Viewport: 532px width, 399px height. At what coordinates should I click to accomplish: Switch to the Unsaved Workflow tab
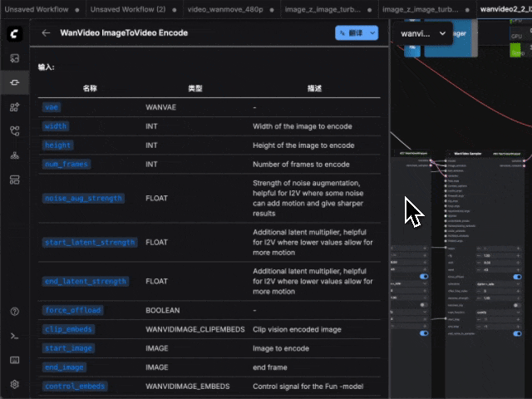point(42,9)
